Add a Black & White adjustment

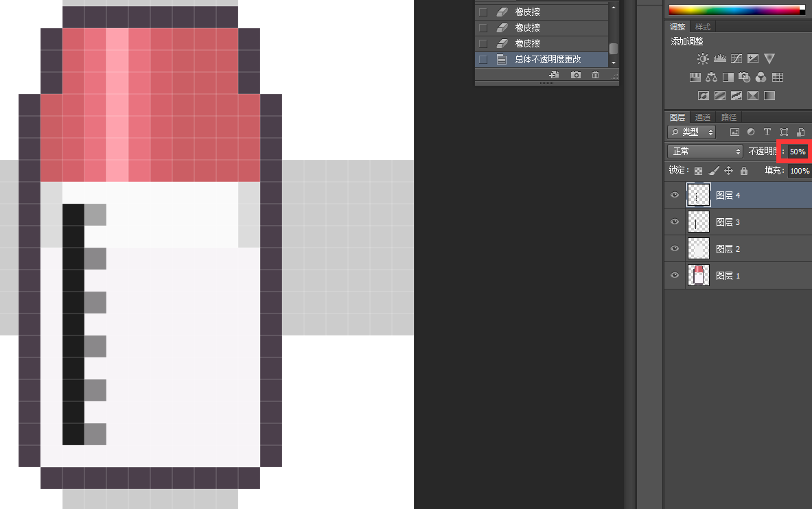728,77
